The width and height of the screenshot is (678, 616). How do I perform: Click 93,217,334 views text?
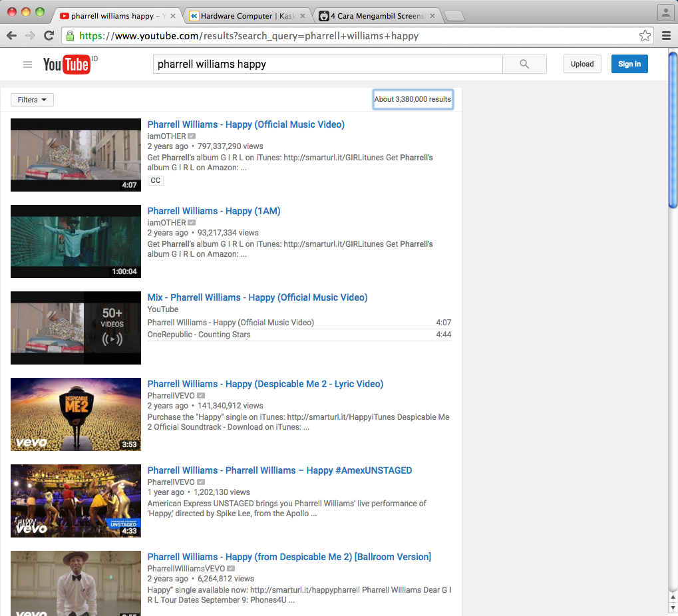point(228,233)
